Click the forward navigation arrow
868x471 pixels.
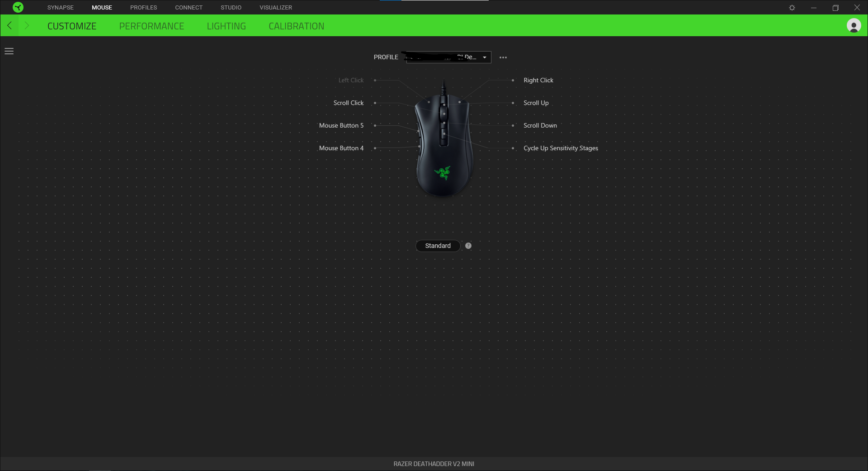coord(27,26)
